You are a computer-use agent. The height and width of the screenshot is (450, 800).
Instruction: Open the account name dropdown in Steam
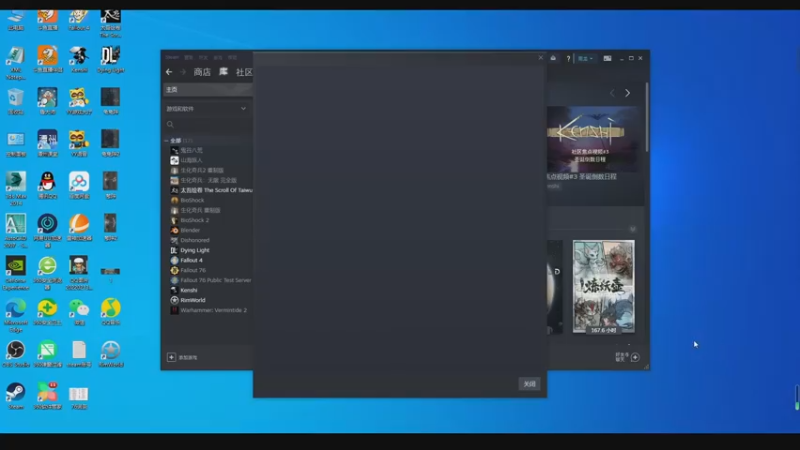[585, 58]
